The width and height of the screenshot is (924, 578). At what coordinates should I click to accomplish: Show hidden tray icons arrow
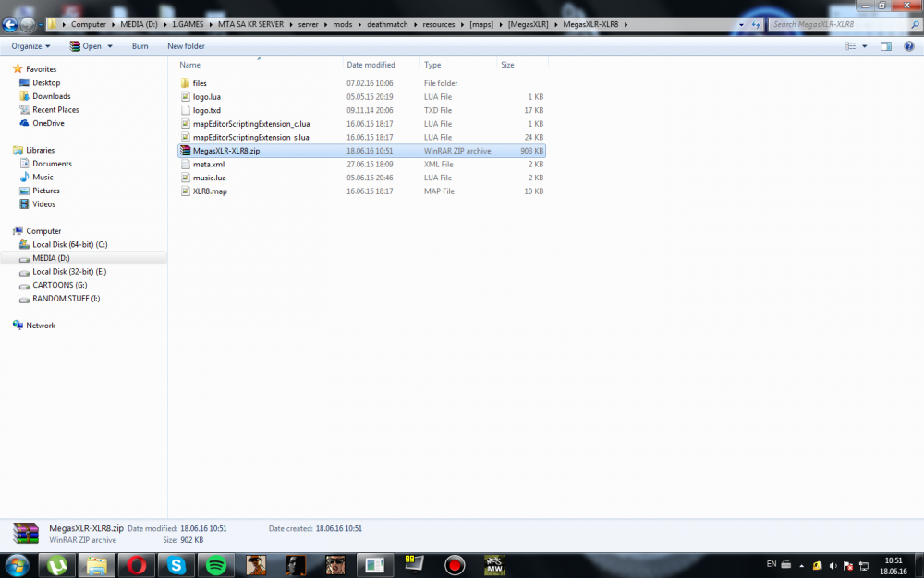[x=801, y=566]
